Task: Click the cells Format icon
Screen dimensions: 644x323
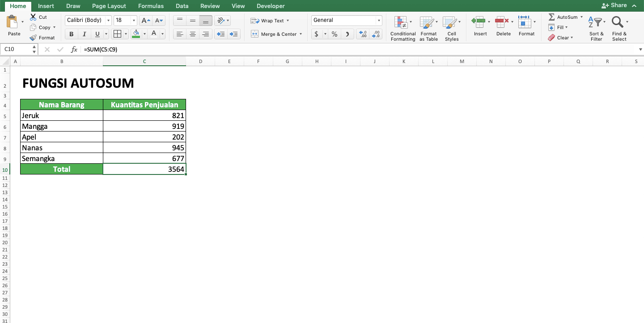Action: click(x=524, y=21)
